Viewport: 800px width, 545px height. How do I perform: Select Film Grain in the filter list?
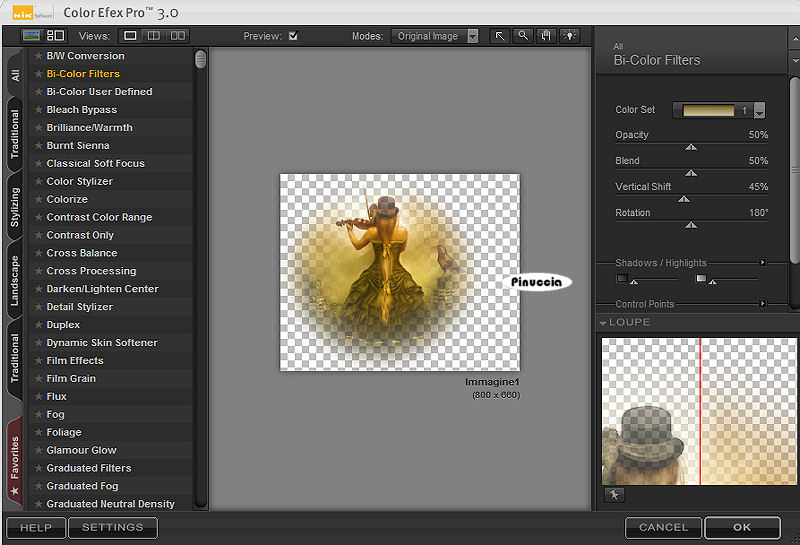pos(71,379)
